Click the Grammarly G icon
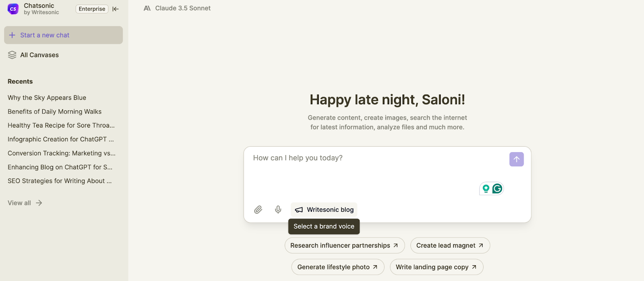This screenshot has width=644, height=281. [497, 188]
